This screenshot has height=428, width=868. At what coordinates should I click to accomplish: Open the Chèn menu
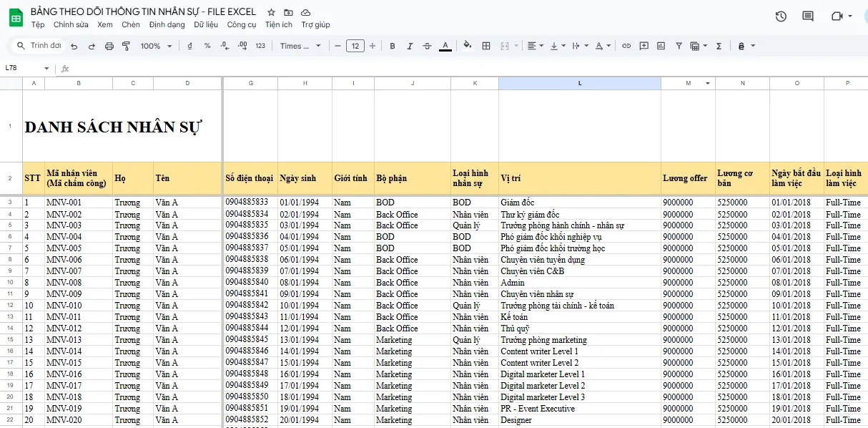click(x=131, y=24)
